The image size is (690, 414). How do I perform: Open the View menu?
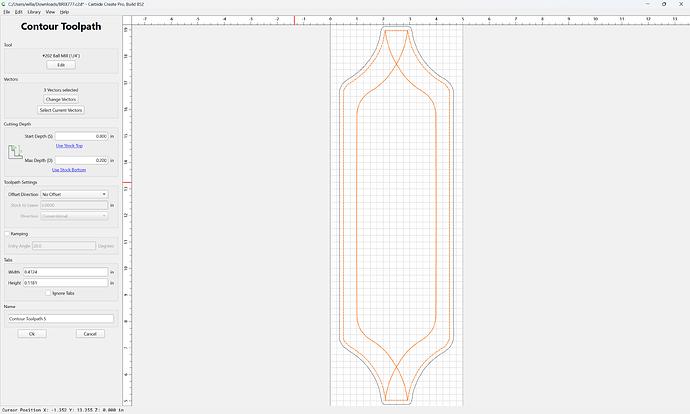coord(51,12)
